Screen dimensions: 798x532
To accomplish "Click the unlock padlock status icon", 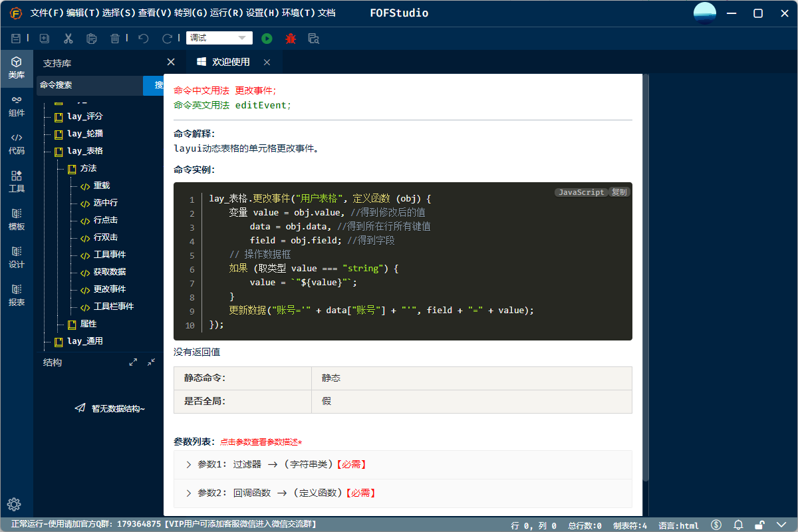I will click(x=759, y=525).
